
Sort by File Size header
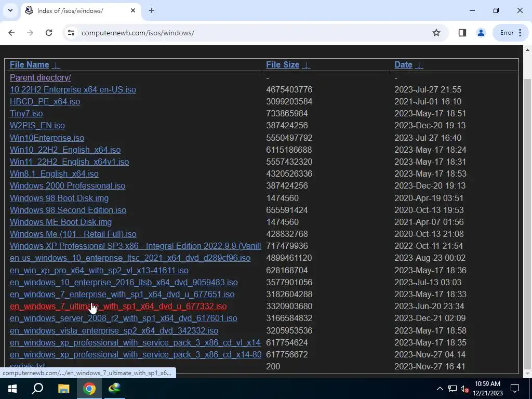(283, 65)
